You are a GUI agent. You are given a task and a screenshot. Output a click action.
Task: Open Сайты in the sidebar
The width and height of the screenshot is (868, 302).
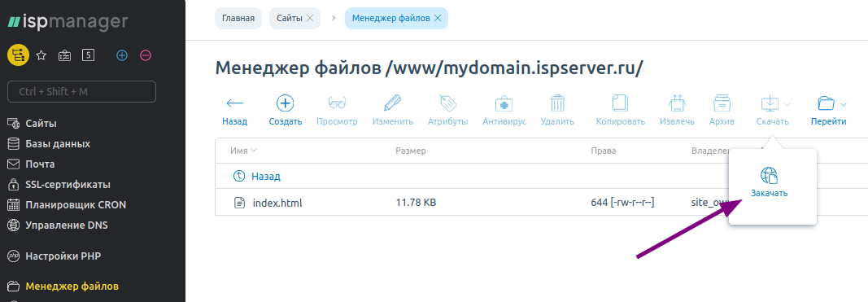[x=41, y=124]
